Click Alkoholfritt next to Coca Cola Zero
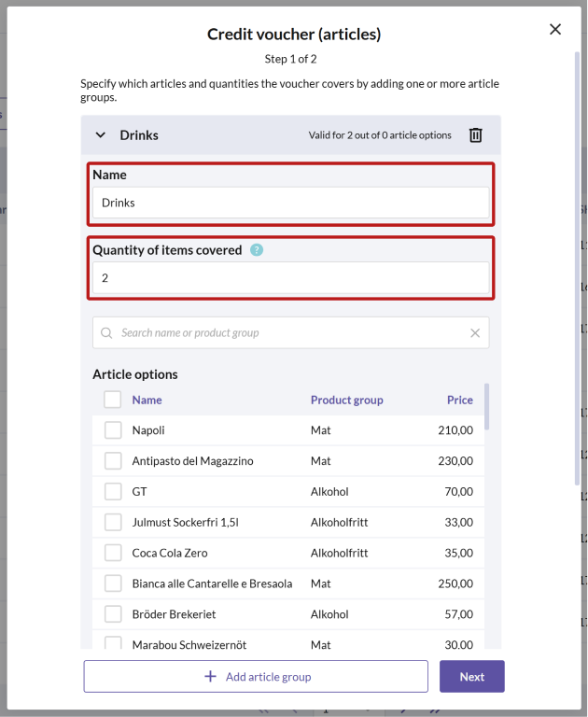 point(339,553)
